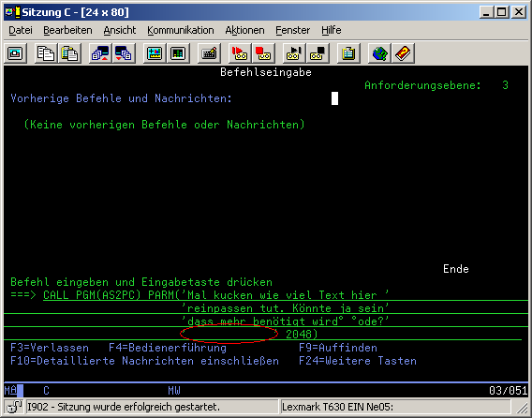Click the Paste clipboard toolbar icon
Viewport: 532px width, 418px height.
69,53
